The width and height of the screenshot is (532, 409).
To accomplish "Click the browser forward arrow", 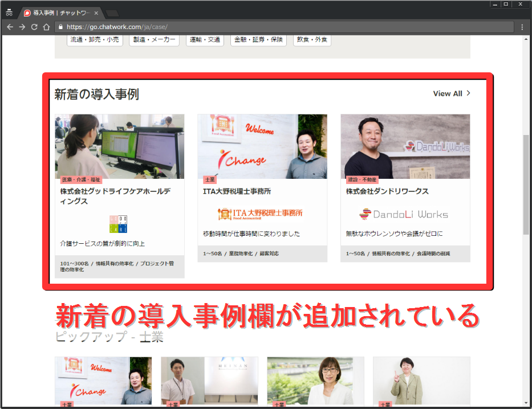I will [22, 27].
